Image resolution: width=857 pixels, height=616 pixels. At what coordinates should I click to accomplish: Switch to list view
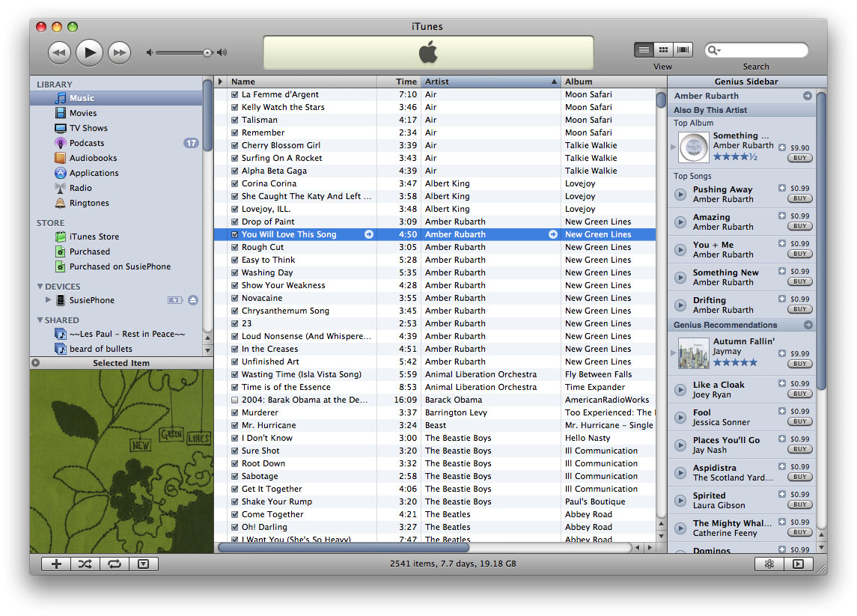tap(644, 49)
